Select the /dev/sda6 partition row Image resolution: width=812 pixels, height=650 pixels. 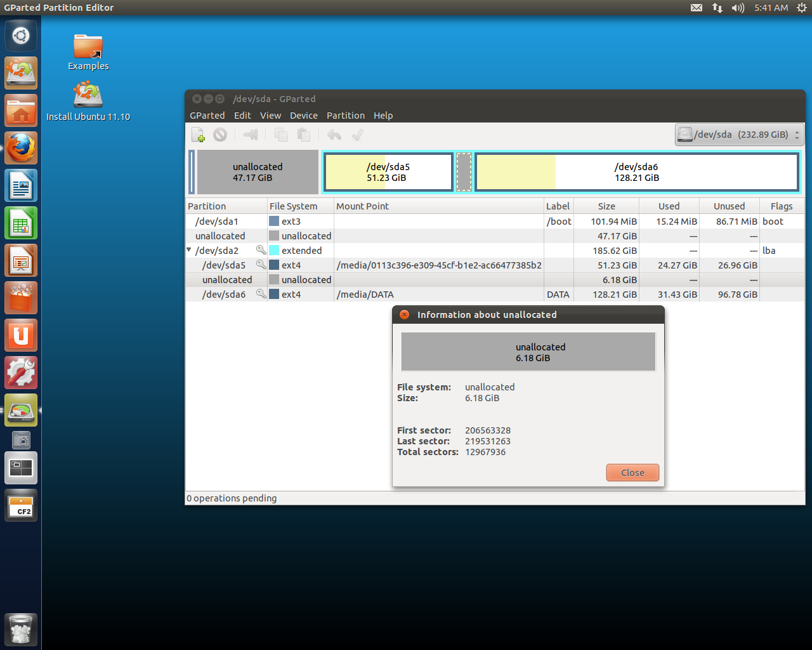(x=495, y=295)
